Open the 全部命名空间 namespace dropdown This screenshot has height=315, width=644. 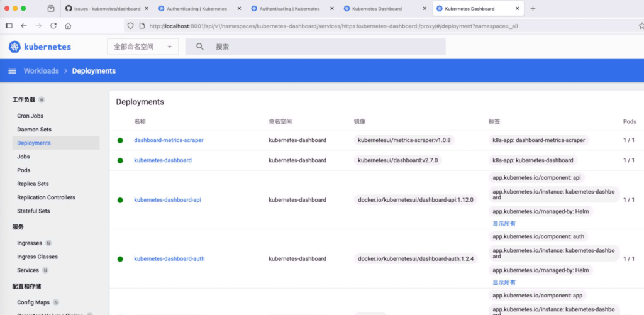[143, 47]
